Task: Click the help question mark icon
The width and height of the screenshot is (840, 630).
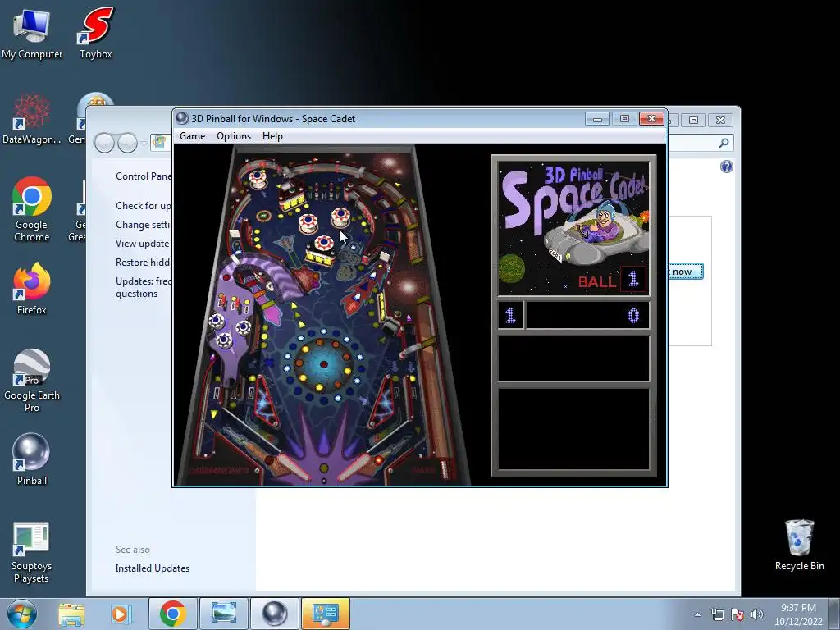Action: (x=727, y=167)
